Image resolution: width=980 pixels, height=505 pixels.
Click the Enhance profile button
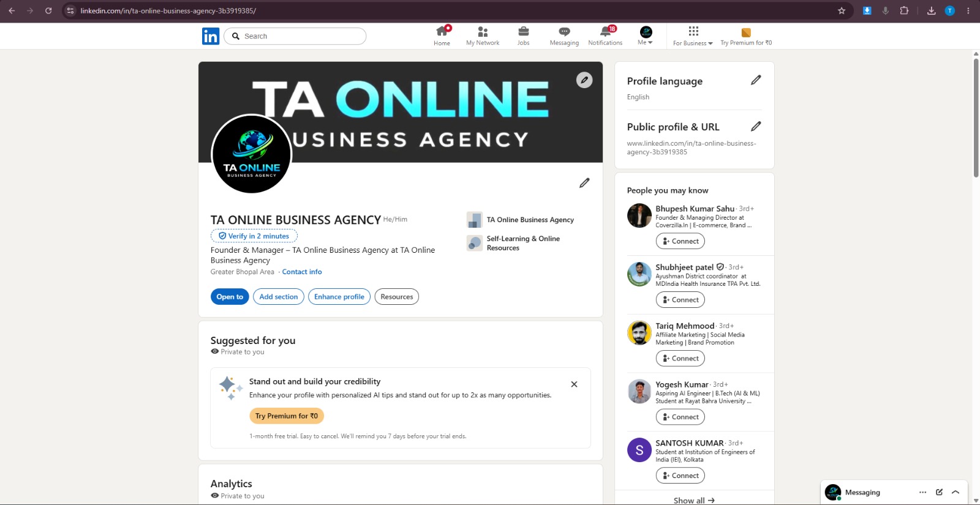coord(339,297)
